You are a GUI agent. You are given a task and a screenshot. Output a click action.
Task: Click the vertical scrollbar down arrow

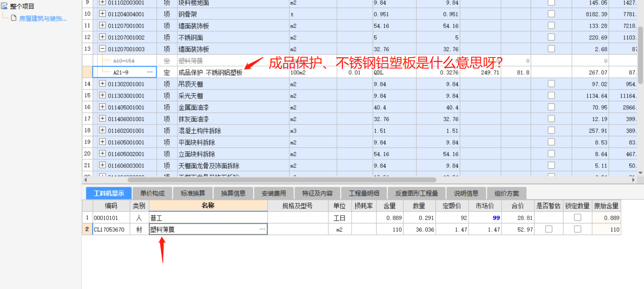click(x=641, y=173)
